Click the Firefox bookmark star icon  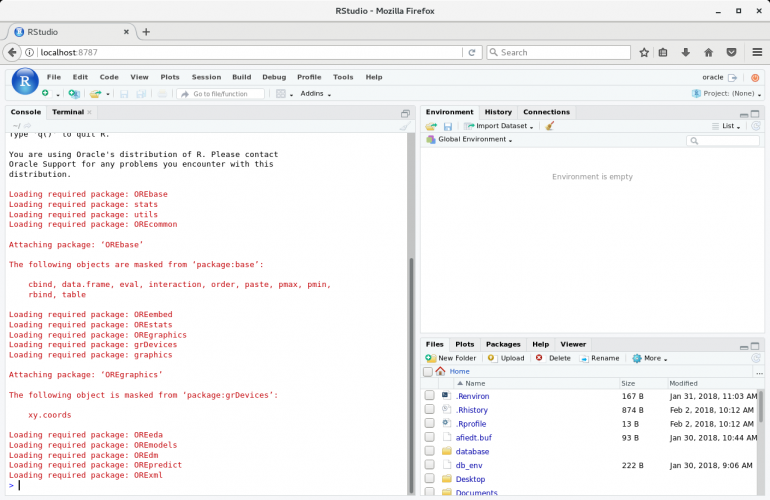[644, 52]
